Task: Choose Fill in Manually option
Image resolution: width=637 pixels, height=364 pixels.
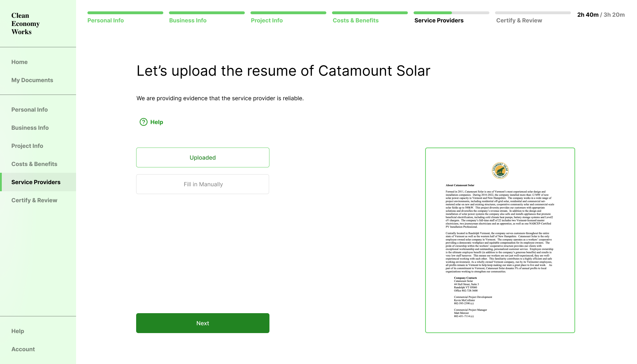Action: pyautogui.click(x=203, y=184)
